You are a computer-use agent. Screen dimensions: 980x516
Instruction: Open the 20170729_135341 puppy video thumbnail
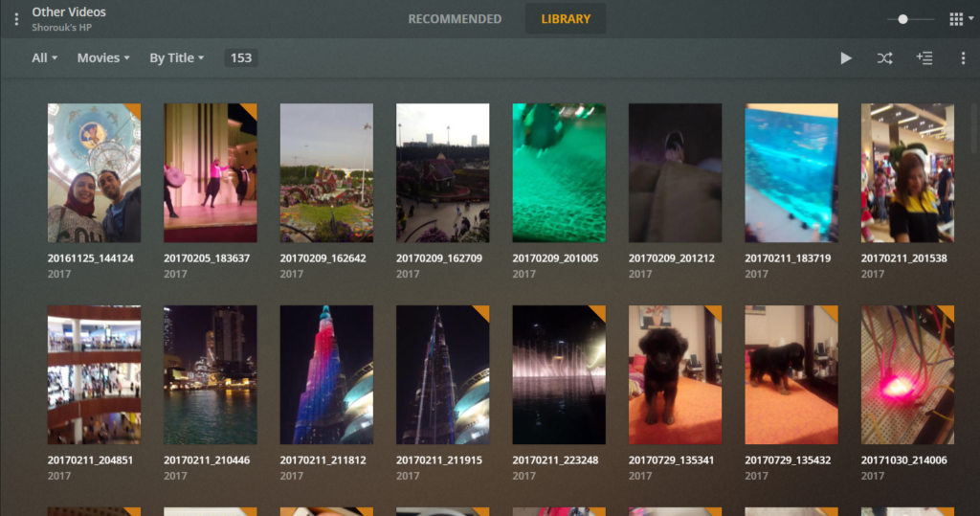point(675,374)
